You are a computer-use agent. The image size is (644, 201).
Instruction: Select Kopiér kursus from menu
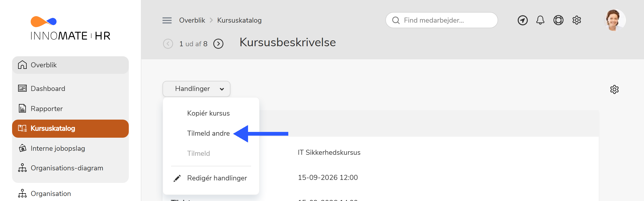point(208,113)
